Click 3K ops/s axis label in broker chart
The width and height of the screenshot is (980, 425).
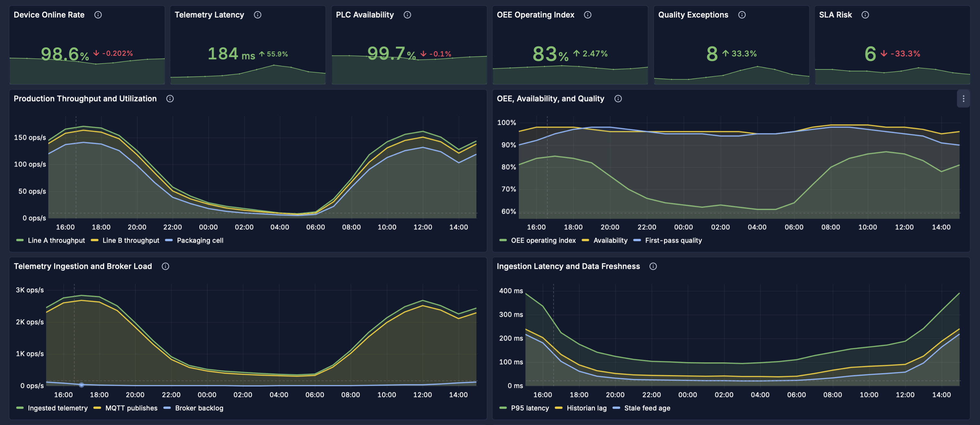(30, 290)
